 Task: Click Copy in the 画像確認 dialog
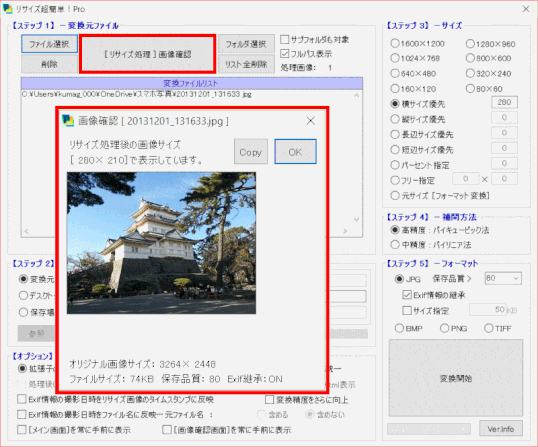(251, 152)
